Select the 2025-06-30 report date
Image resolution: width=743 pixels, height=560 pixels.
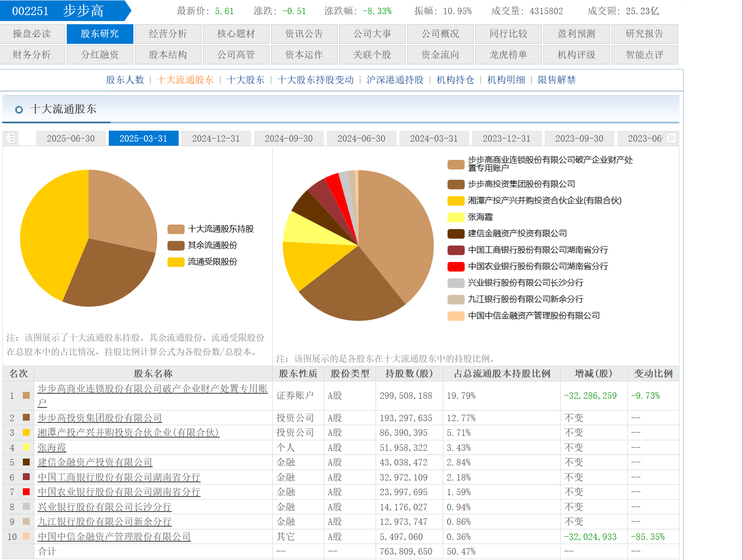(71, 138)
